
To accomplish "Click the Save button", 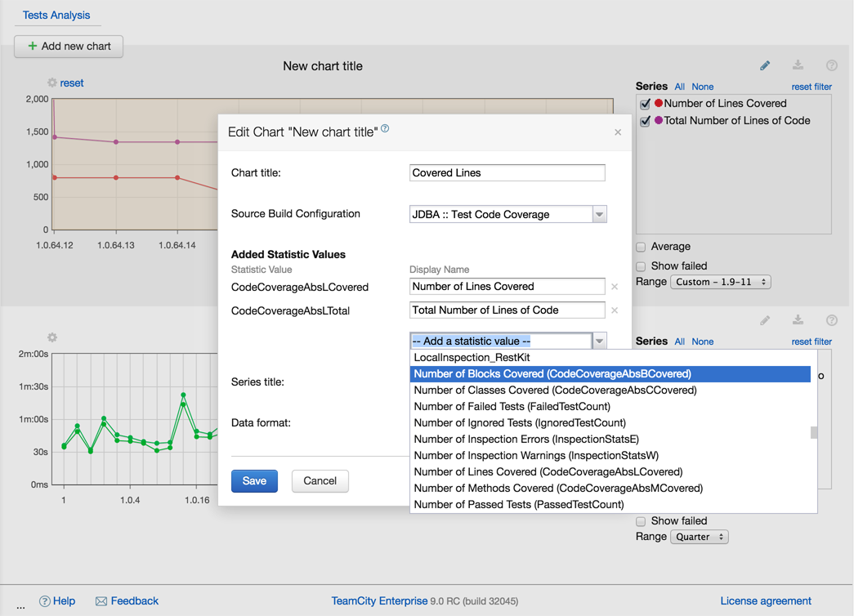I will coord(254,480).
